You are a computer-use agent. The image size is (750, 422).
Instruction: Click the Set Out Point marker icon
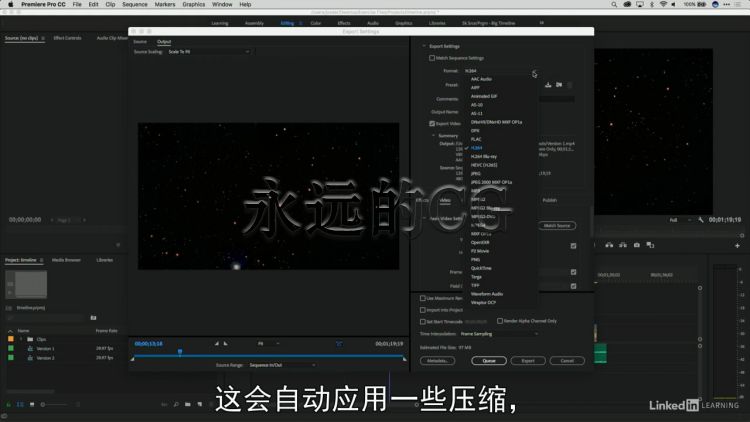coord(225,344)
